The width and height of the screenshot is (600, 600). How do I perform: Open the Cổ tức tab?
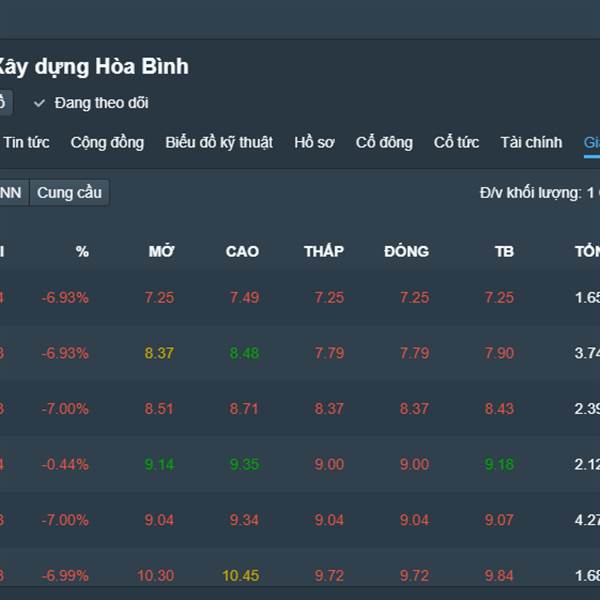pos(456,142)
